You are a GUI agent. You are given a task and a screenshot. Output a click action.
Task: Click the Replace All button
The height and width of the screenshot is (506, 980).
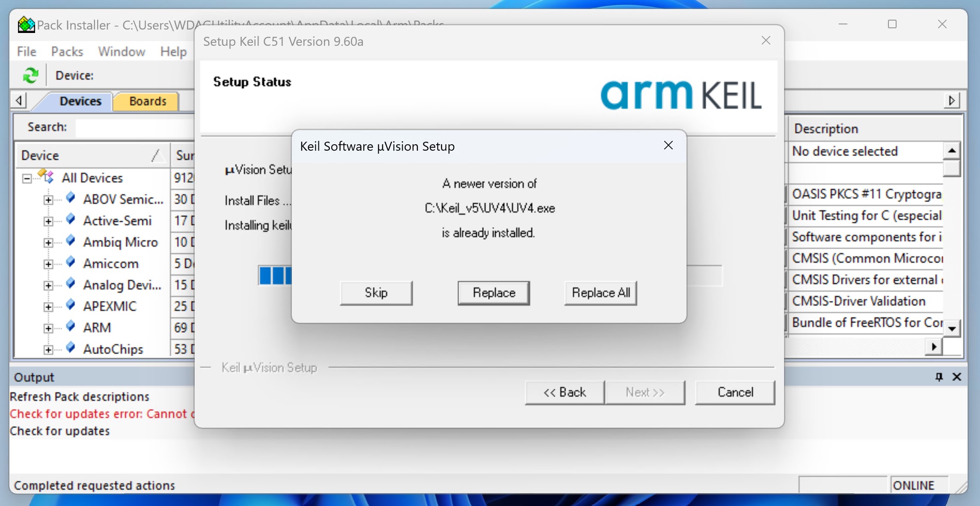coord(601,293)
